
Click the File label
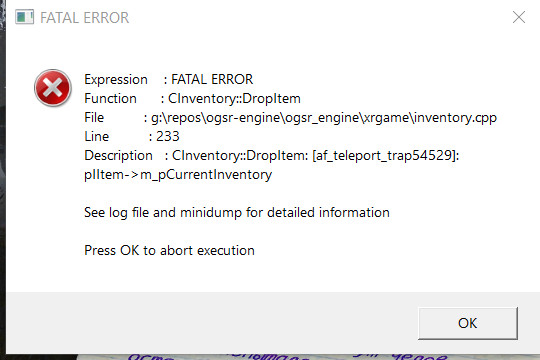pos(94,117)
